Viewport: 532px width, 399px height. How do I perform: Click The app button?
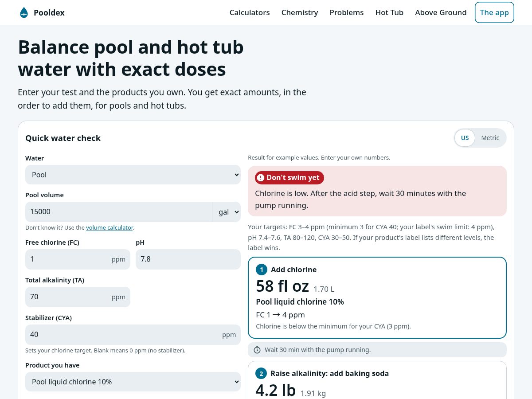pos(494,12)
